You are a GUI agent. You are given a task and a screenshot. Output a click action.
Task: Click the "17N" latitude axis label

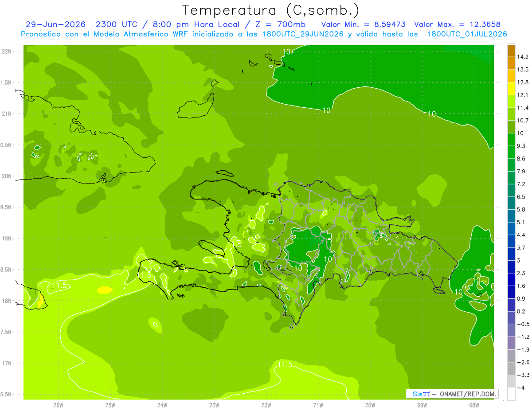click(x=7, y=363)
